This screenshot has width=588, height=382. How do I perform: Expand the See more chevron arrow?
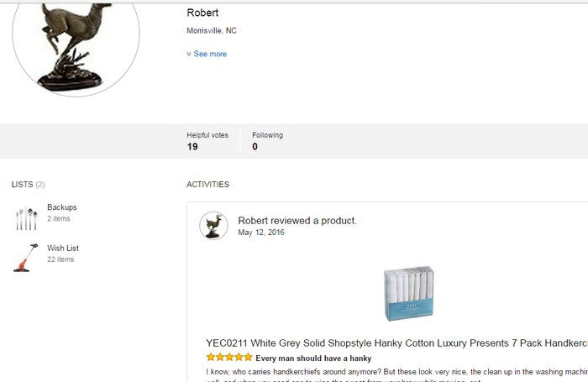[189, 54]
